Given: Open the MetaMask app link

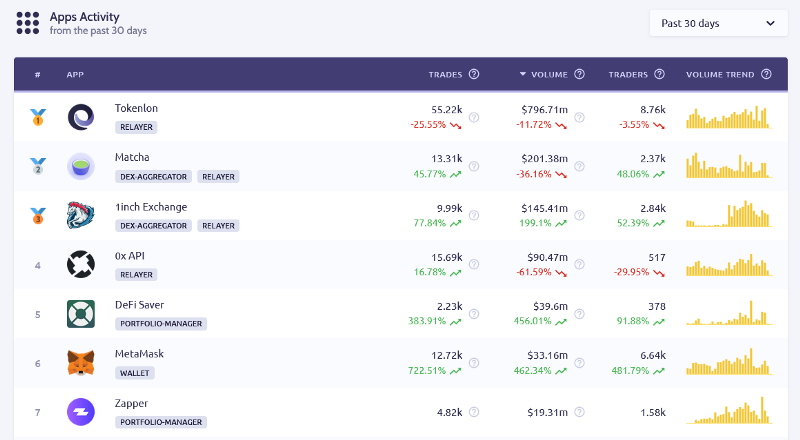Looking at the screenshot, I should [139, 354].
